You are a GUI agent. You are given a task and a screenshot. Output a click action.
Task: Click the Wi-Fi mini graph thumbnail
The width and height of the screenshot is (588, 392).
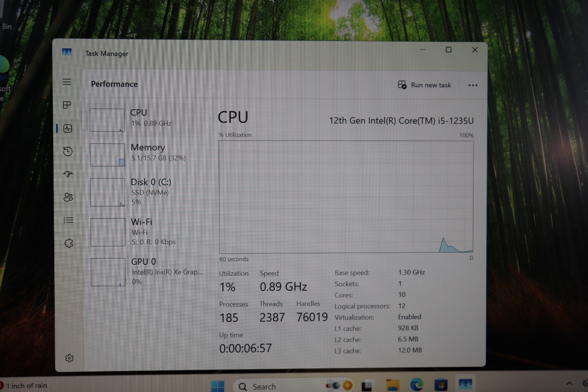108,232
